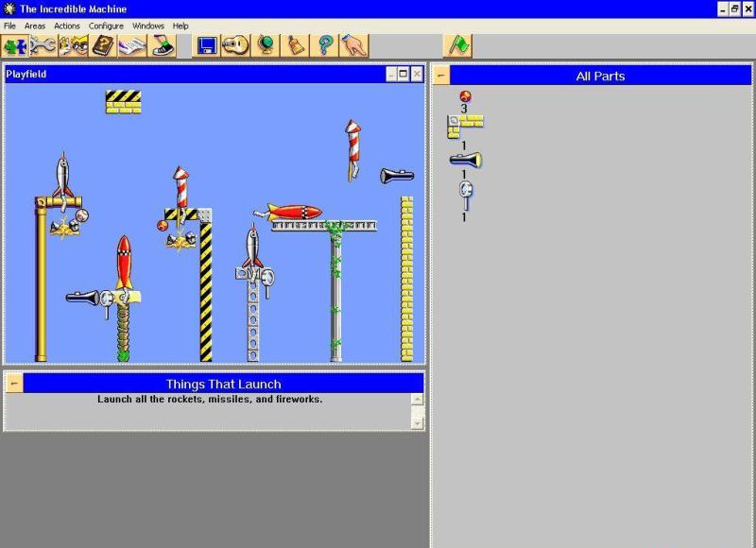The height and width of the screenshot is (548, 756).
Task: Open the File menu
Action: pyautogui.click(x=9, y=26)
